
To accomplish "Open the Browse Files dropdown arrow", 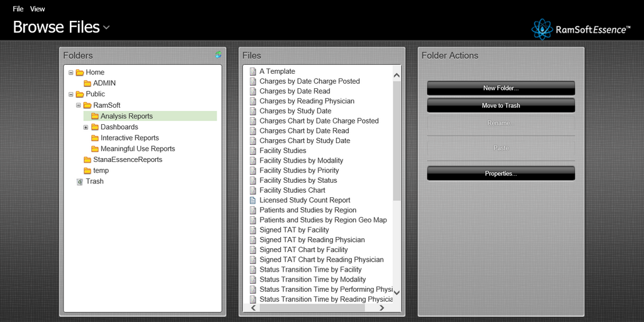I will (106, 28).
